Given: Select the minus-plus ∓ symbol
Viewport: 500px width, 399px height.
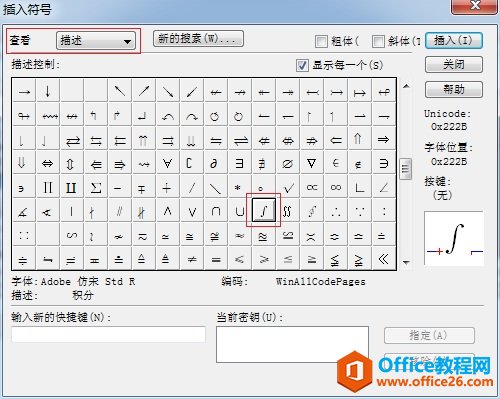Looking at the screenshot, I should (x=144, y=187).
